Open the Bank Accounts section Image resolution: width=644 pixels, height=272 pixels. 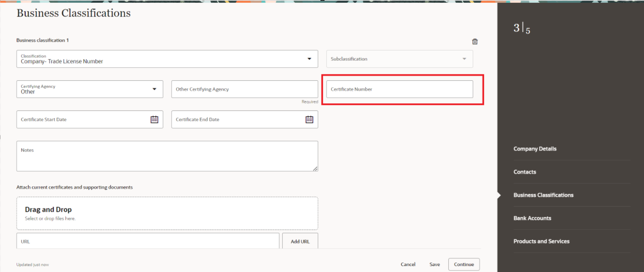532,218
